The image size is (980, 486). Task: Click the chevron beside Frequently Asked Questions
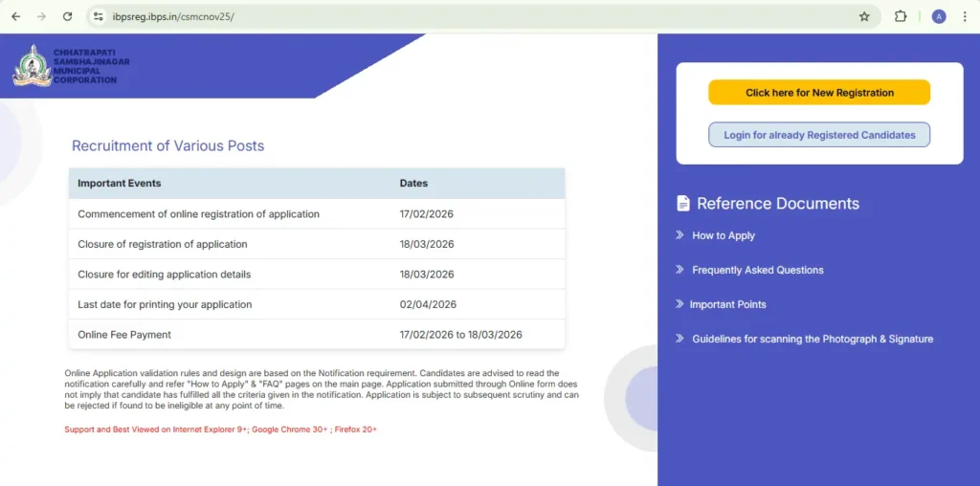click(x=679, y=270)
